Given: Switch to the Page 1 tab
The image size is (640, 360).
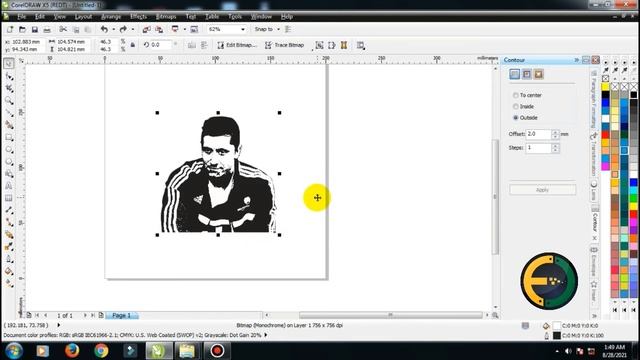Looking at the screenshot, I should click(x=122, y=316).
